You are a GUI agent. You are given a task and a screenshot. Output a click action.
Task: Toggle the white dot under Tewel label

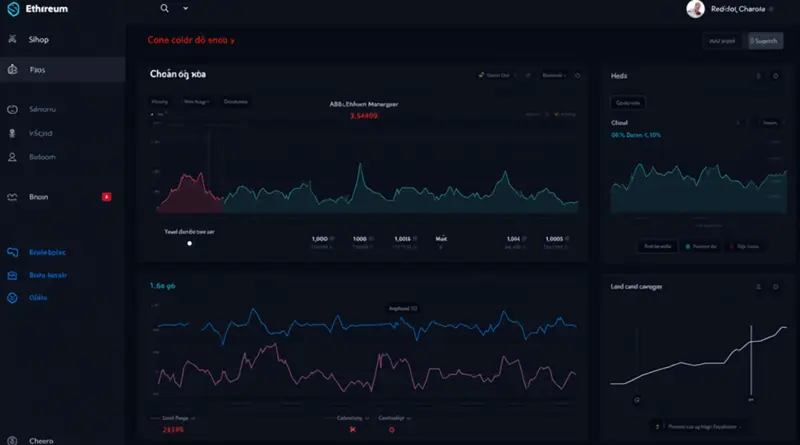[189, 243]
